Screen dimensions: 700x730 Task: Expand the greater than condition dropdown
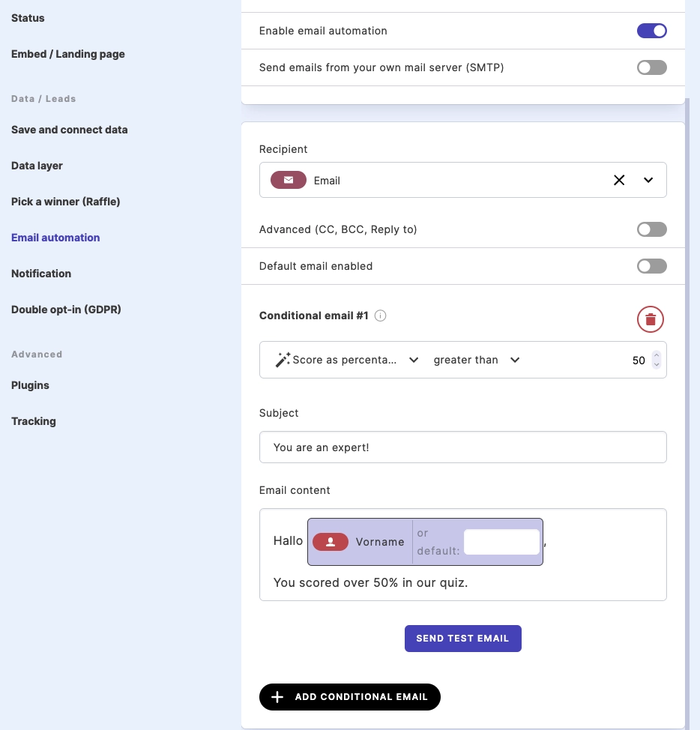pos(515,360)
